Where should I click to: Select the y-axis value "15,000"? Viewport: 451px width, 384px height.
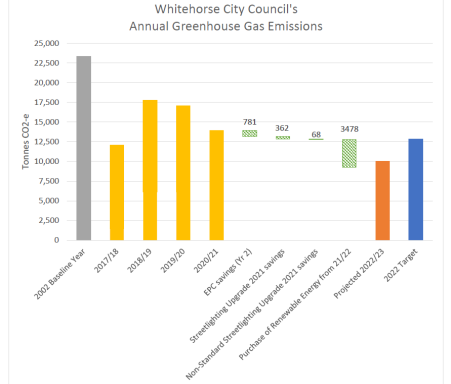click(47, 122)
